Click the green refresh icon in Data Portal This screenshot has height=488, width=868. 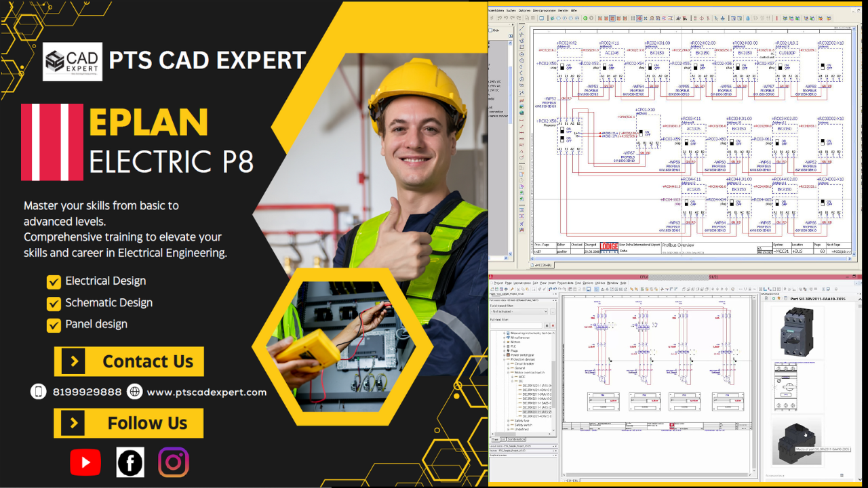point(774,298)
